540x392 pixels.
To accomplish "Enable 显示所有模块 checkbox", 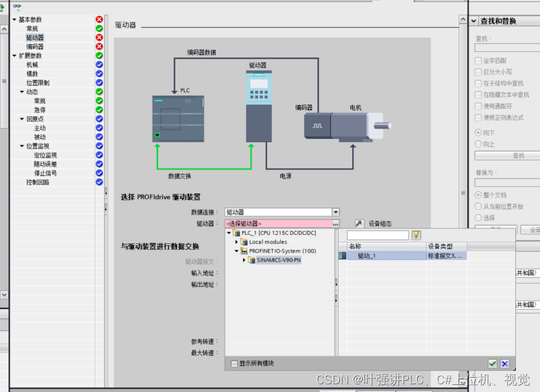I will (x=234, y=363).
